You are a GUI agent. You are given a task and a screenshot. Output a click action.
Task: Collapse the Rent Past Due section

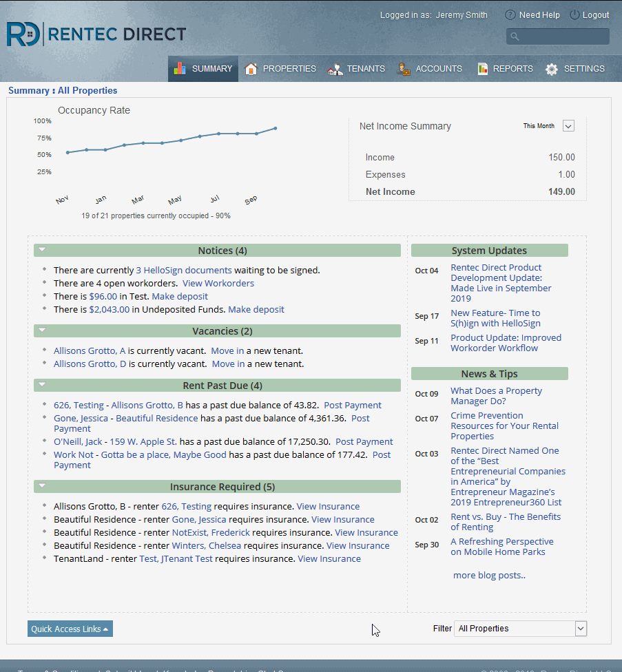tap(42, 385)
